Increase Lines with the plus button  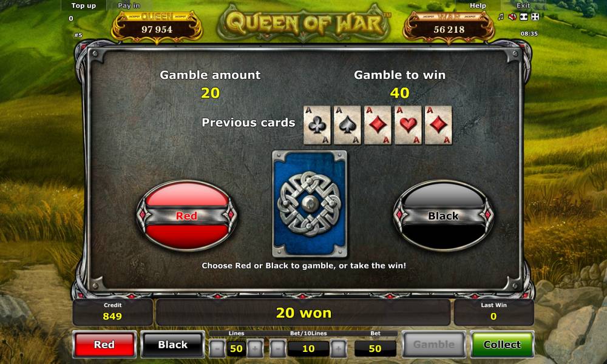click(255, 348)
